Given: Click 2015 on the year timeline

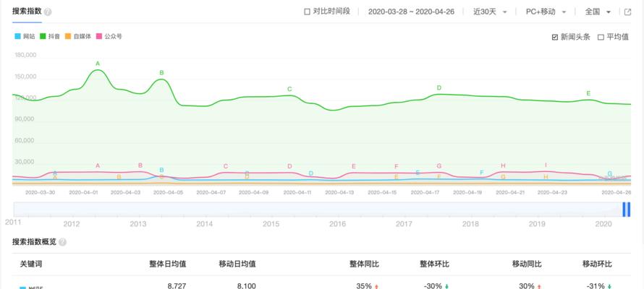Looking at the screenshot, I should pyautogui.click(x=271, y=224).
